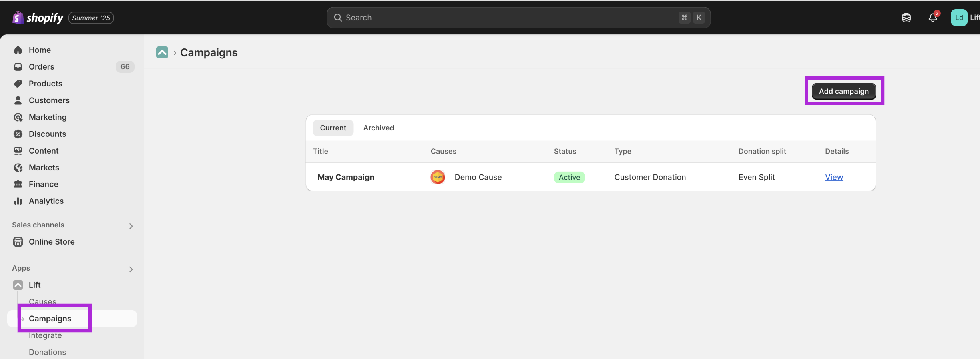
Task: Click the Ld account avatar
Action: coord(959,18)
